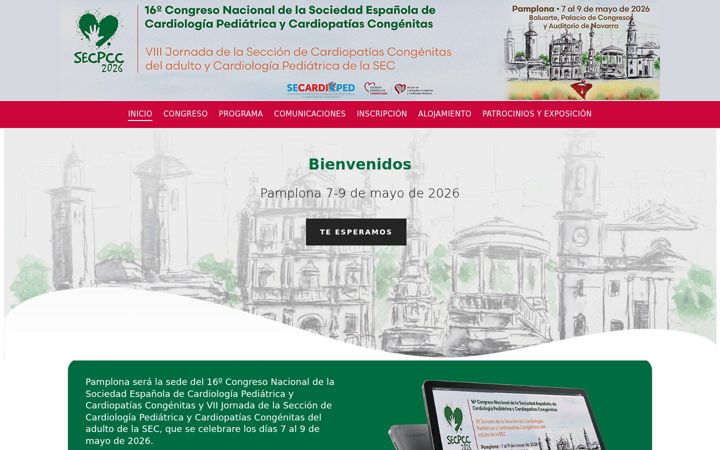This screenshot has width=720, height=450.
Task: Open the Comunicaciones menu item
Action: coord(309,113)
